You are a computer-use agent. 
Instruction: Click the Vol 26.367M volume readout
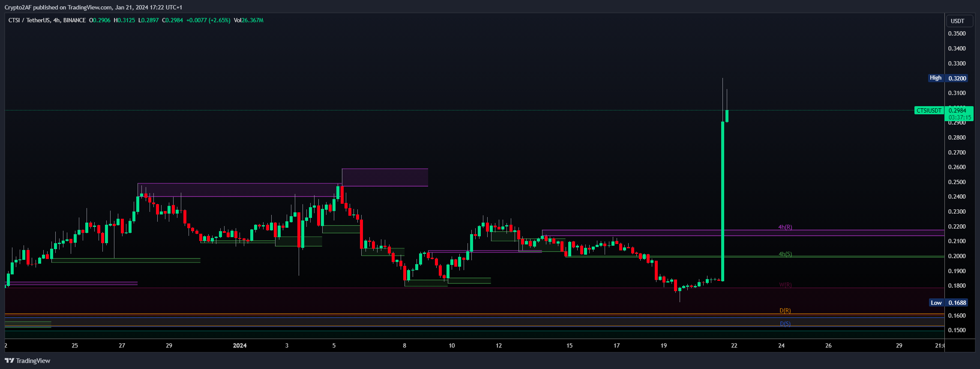[x=249, y=20]
